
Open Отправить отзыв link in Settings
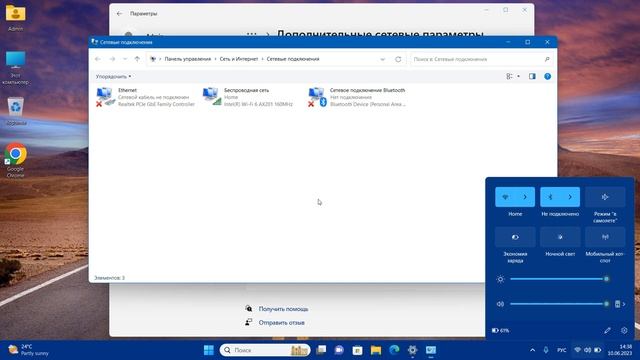(x=281, y=322)
